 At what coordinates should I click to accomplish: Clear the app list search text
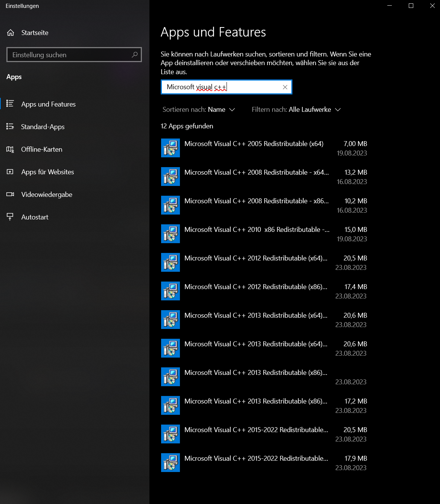(x=285, y=87)
